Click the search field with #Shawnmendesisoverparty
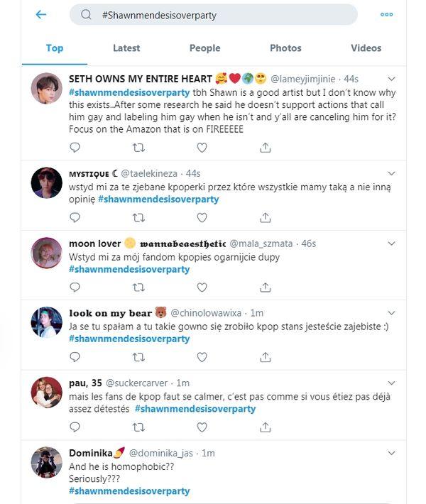Viewport: 426px width, 504px height. [x=213, y=15]
